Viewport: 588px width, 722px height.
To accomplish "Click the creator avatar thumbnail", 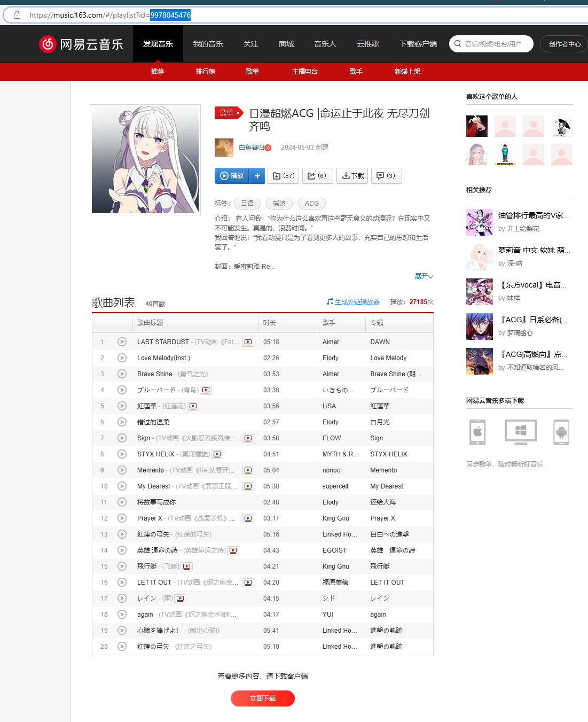I will (x=224, y=147).
